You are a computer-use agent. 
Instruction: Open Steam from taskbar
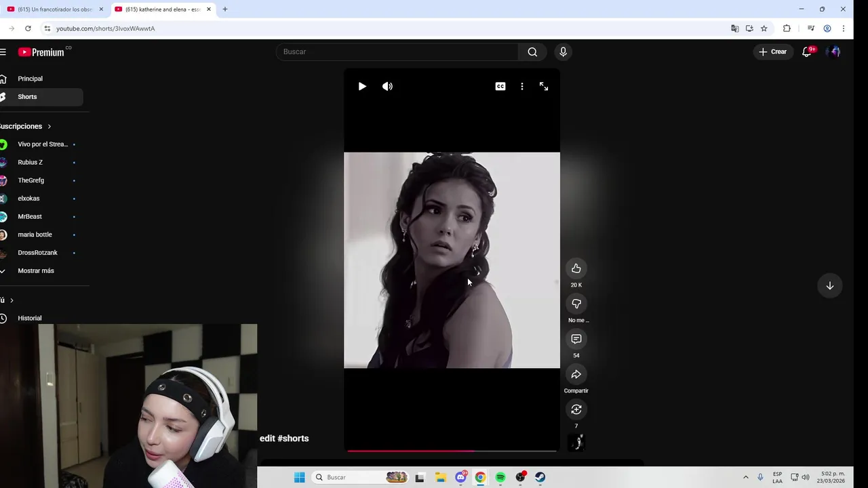540,477
